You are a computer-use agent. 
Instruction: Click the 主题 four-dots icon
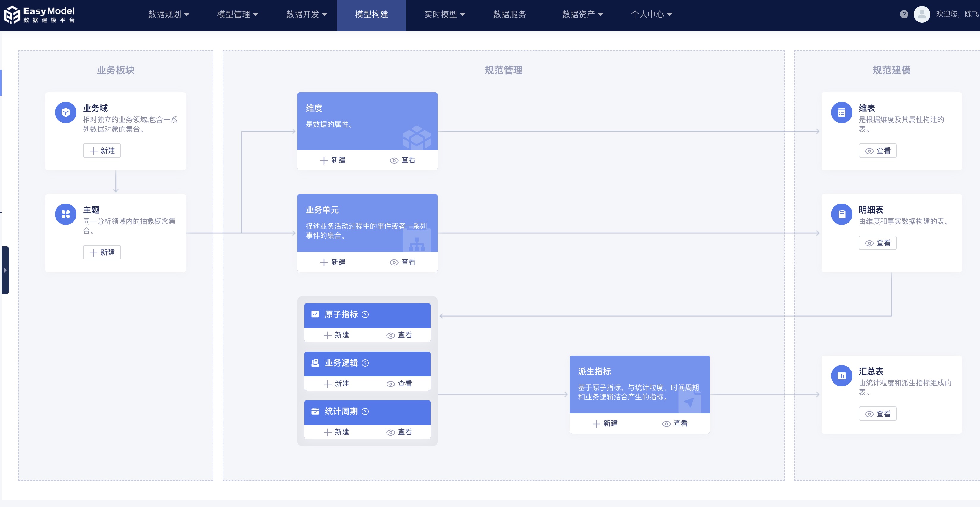tap(66, 214)
